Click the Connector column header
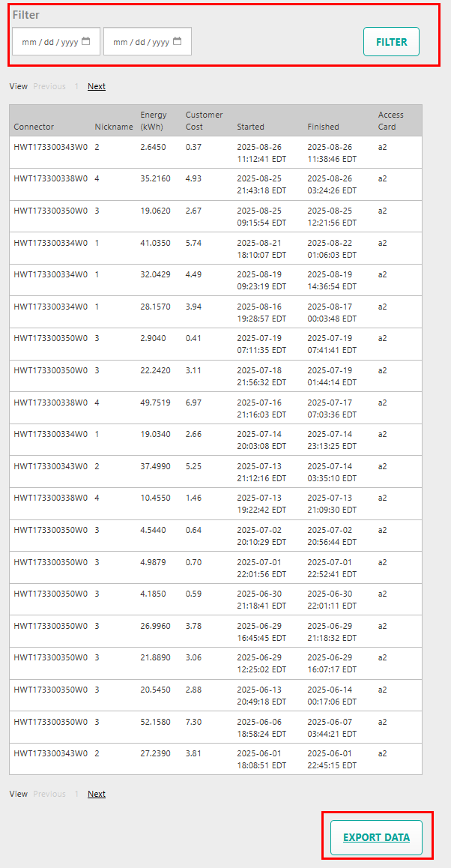Image resolution: width=451 pixels, height=868 pixels. point(34,127)
